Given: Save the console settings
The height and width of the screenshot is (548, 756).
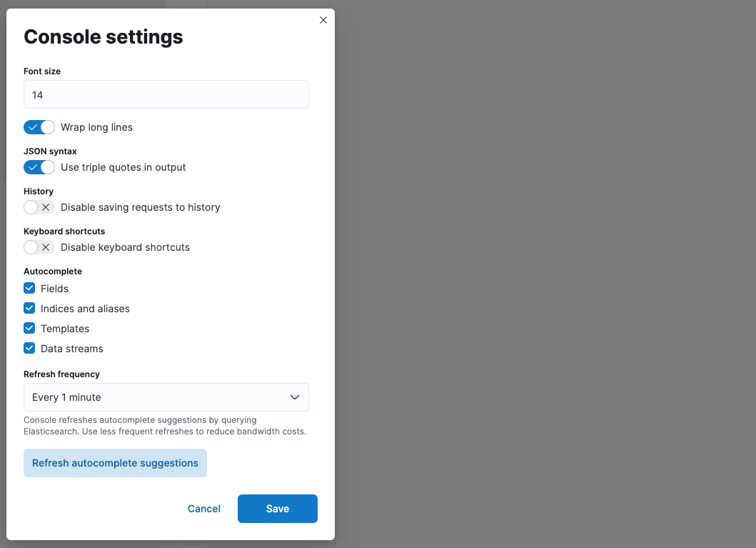Looking at the screenshot, I should (x=277, y=509).
